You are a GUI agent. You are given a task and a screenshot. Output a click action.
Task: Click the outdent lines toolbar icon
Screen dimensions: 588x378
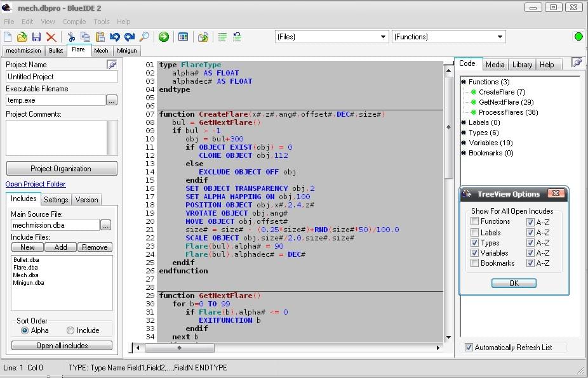237,37
